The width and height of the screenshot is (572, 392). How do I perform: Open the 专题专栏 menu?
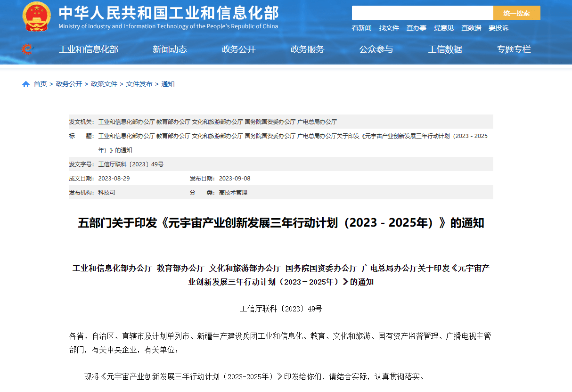click(514, 49)
